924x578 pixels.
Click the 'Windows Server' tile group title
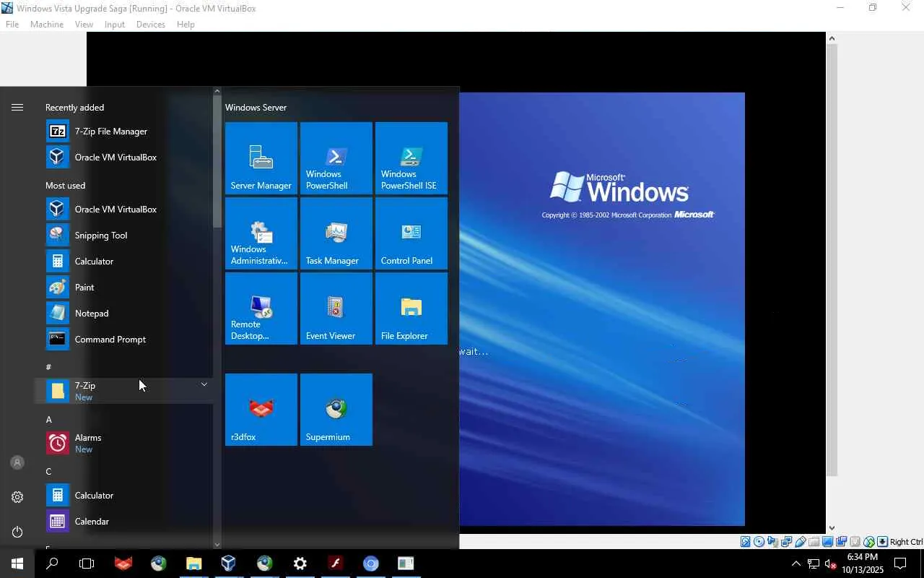click(256, 108)
